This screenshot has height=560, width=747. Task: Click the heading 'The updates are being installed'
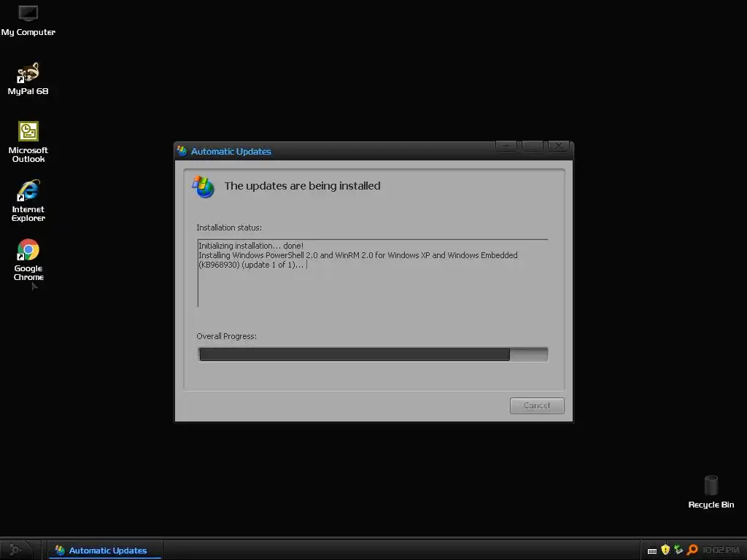click(x=303, y=186)
